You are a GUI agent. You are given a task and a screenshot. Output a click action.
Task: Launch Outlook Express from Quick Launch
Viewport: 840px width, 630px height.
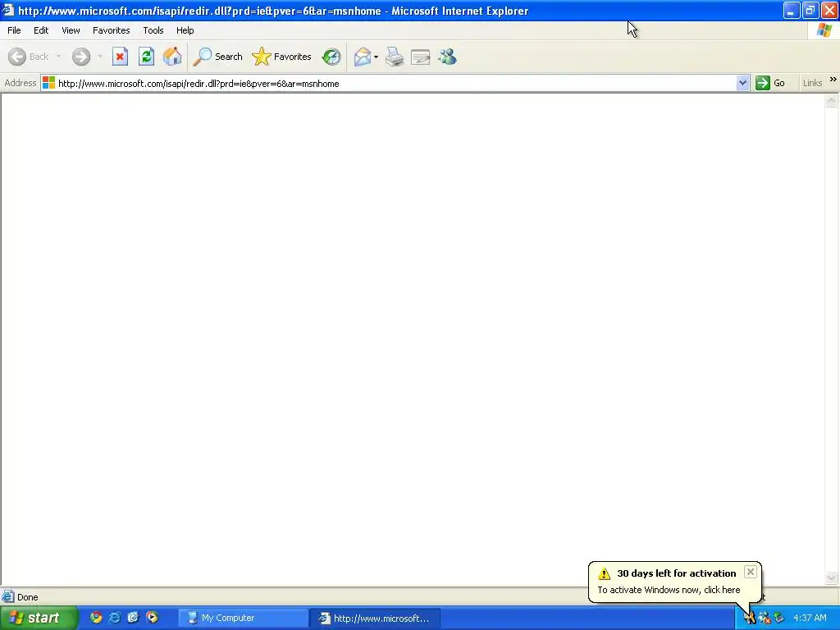point(134,618)
